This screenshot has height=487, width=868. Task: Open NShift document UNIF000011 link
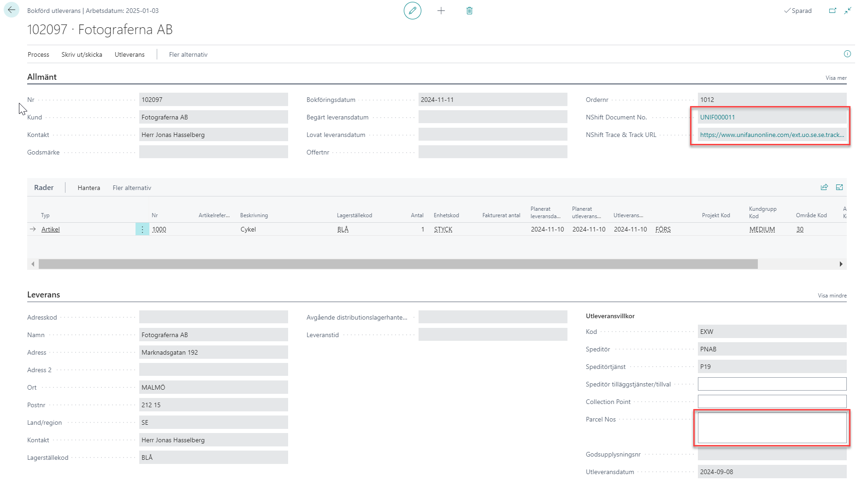coord(717,117)
